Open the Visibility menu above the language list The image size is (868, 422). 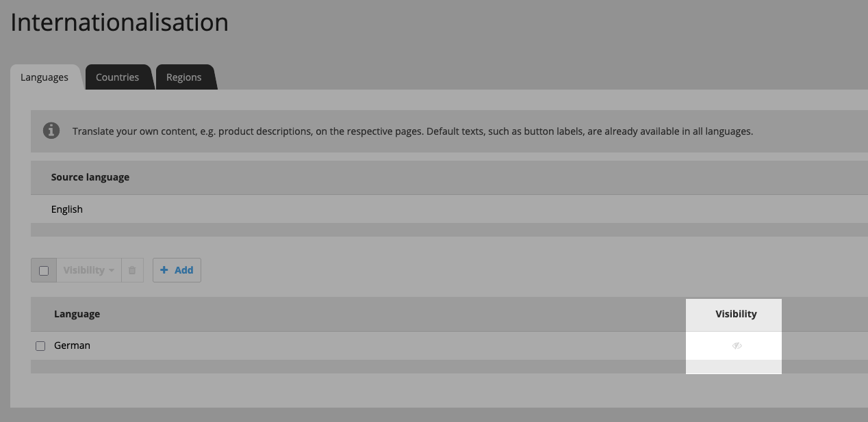[88, 270]
